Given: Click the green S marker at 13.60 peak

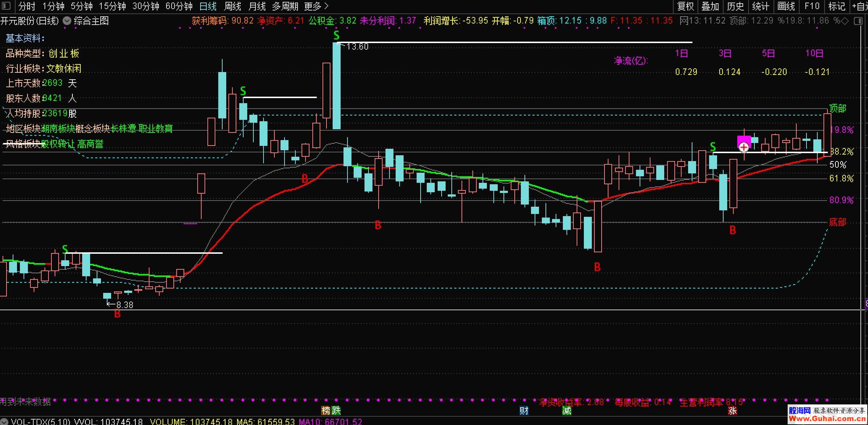Looking at the screenshot, I should [337, 35].
